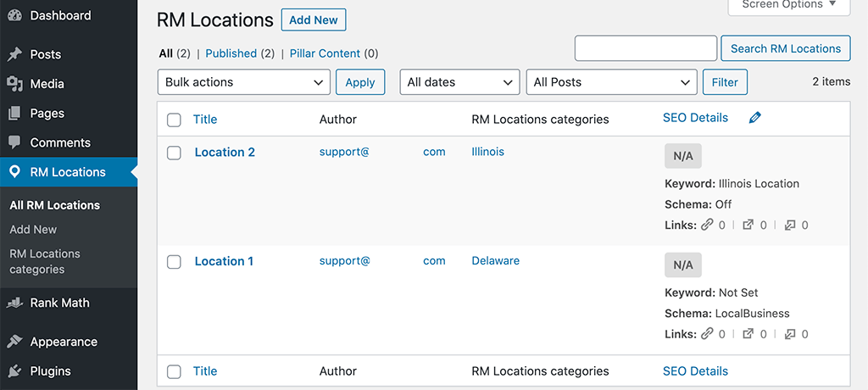Image resolution: width=868 pixels, height=390 pixels.
Task: Click the Pages icon in sidebar
Action: pos(14,114)
